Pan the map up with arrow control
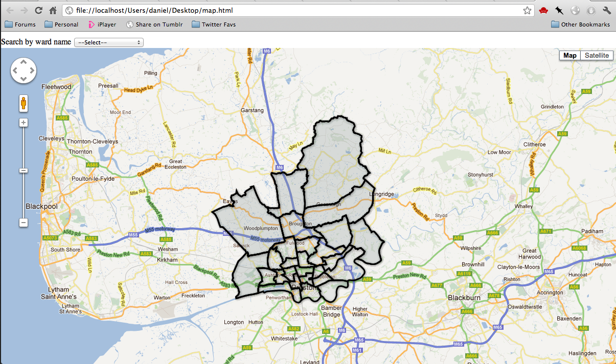The image size is (616, 364). click(24, 62)
